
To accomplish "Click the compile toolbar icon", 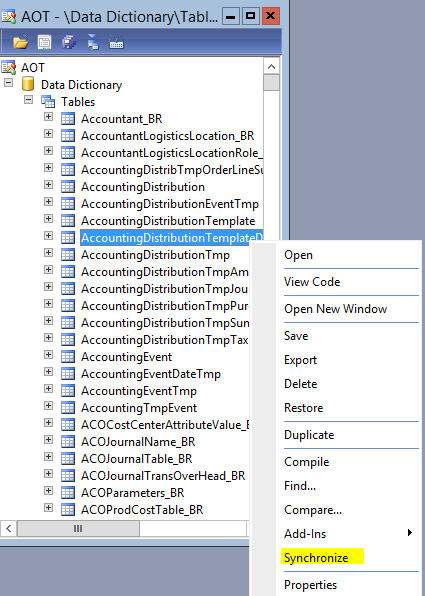I will 116,42.
